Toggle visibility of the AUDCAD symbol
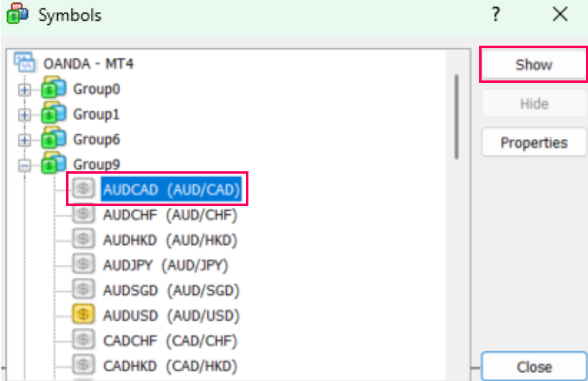This screenshot has width=588, height=381. pyautogui.click(x=83, y=188)
